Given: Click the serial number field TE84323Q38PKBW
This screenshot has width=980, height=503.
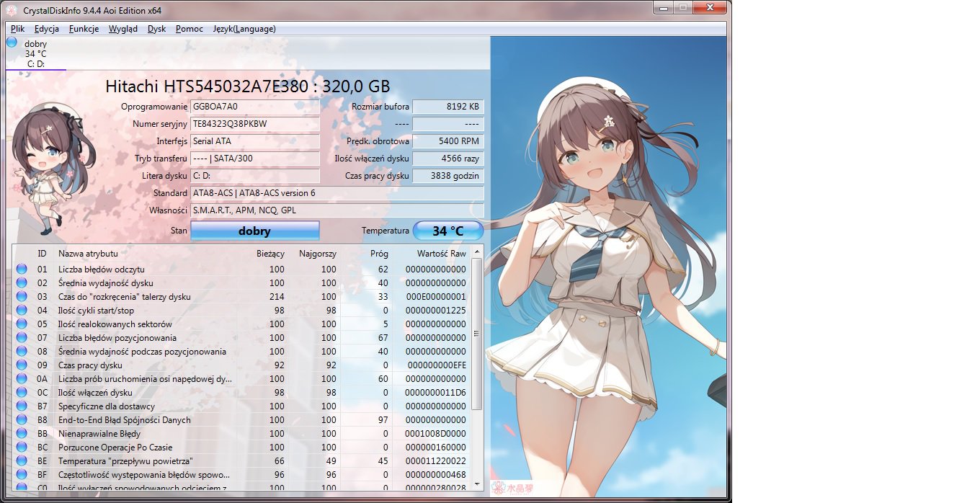Looking at the screenshot, I should click(x=255, y=124).
